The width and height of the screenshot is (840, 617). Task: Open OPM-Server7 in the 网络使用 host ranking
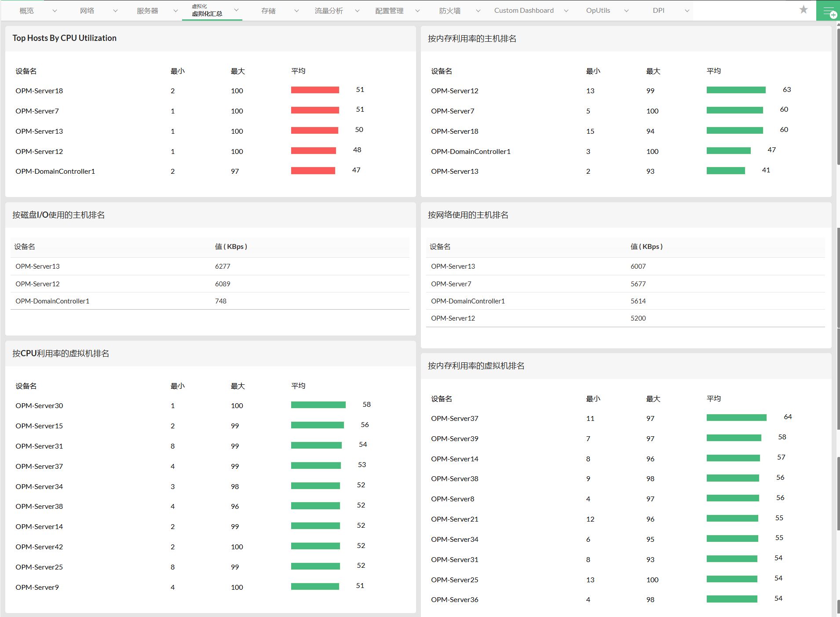(x=451, y=284)
